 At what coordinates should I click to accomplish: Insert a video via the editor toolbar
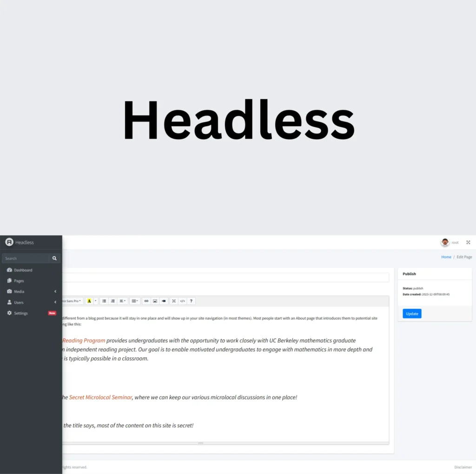tap(164, 301)
